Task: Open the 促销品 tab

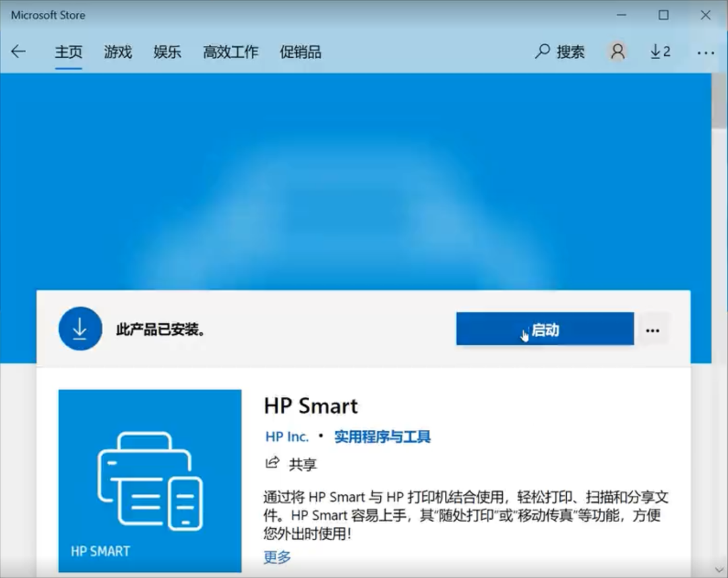Action: [301, 52]
